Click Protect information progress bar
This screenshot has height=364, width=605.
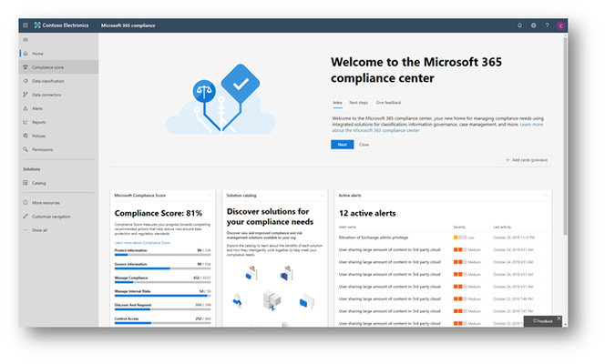163,255
